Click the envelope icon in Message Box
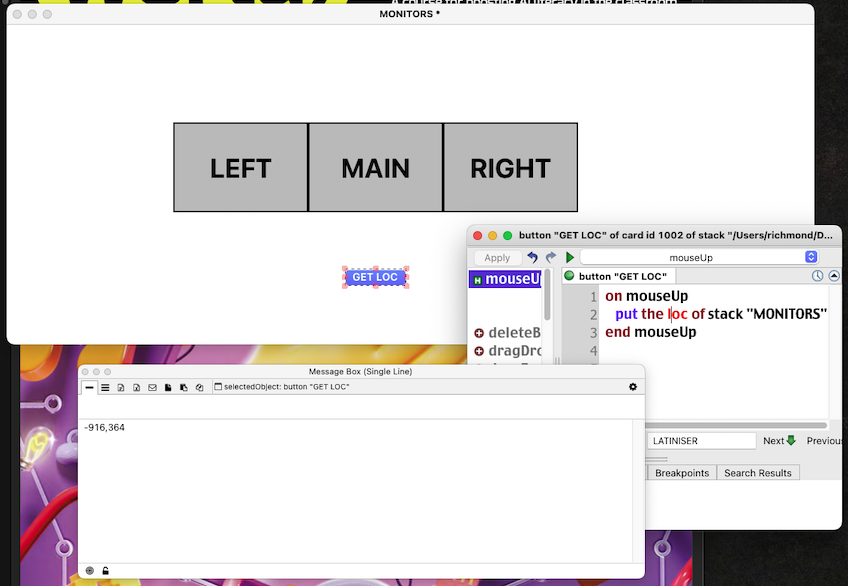The width and height of the screenshot is (848, 586). click(152, 387)
